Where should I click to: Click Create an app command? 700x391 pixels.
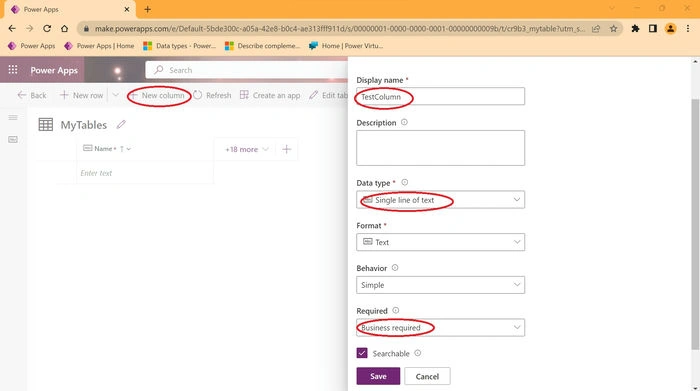click(270, 95)
